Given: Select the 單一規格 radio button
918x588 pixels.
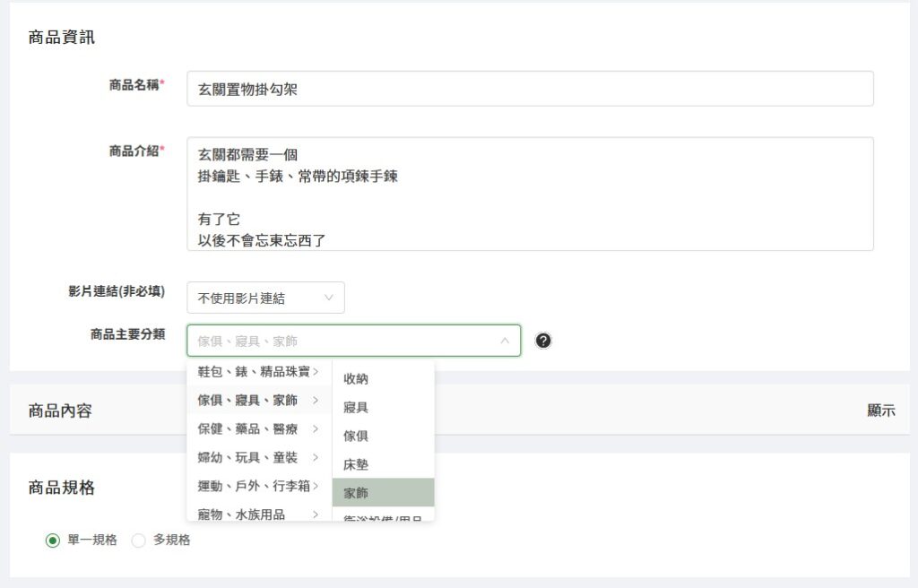Looking at the screenshot, I should click(x=53, y=540).
